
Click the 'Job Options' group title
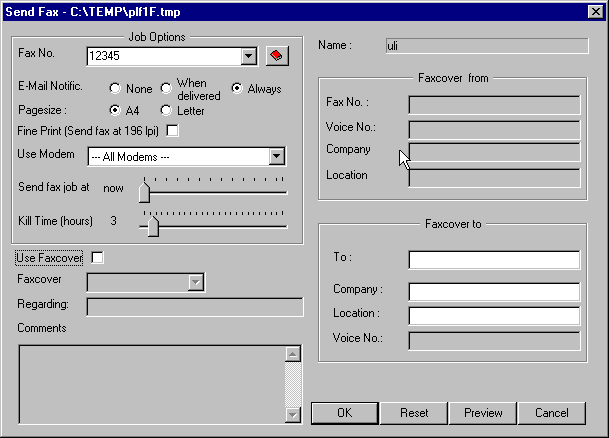pos(157,37)
